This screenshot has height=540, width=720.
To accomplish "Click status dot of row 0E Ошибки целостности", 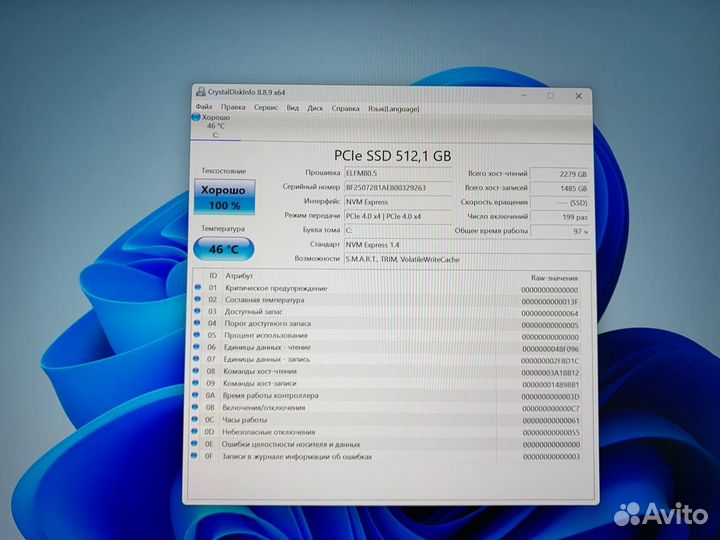I will click(x=194, y=444).
